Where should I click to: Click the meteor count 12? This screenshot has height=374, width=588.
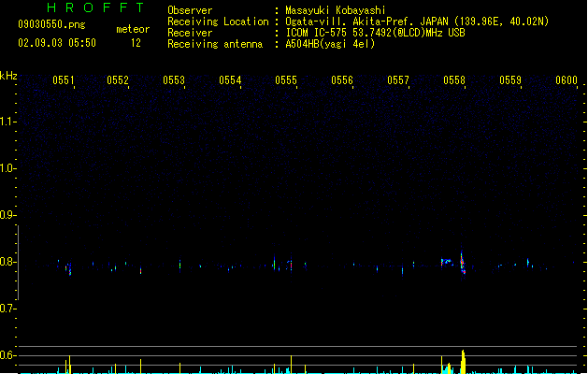[136, 43]
